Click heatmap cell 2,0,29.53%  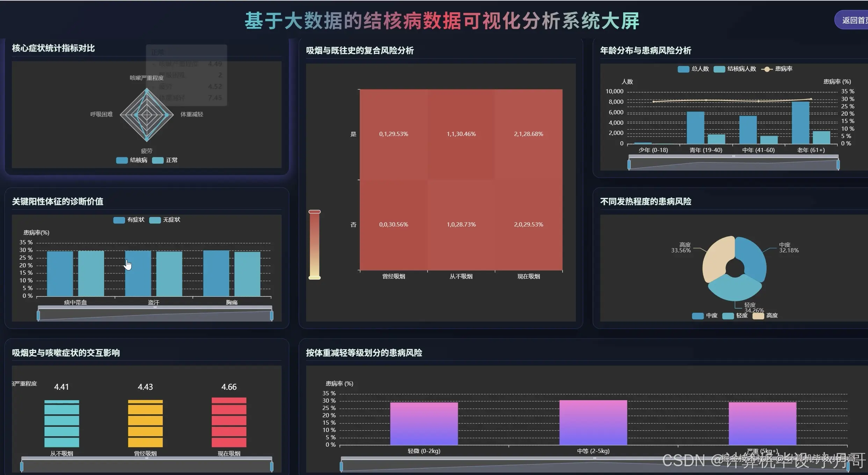(x=528, y=224)
